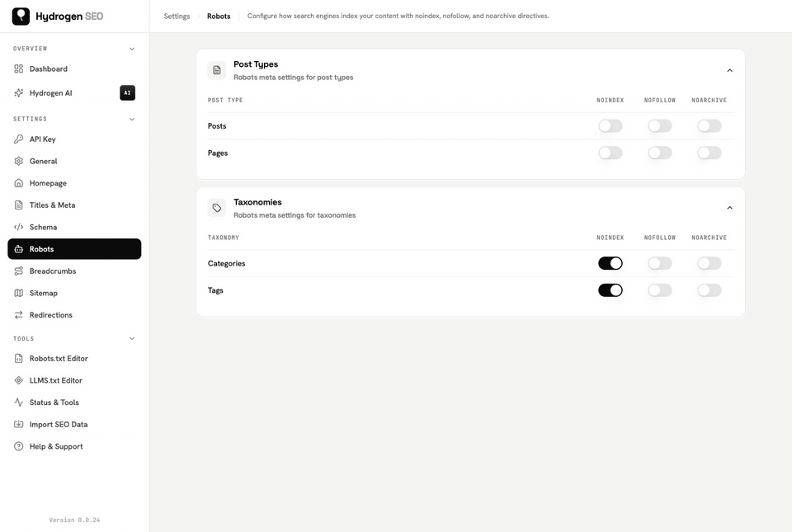The height and width of the screenshot is (532, 792).
Task: Enable nofollow for Pages
Action: click(660, 153)
